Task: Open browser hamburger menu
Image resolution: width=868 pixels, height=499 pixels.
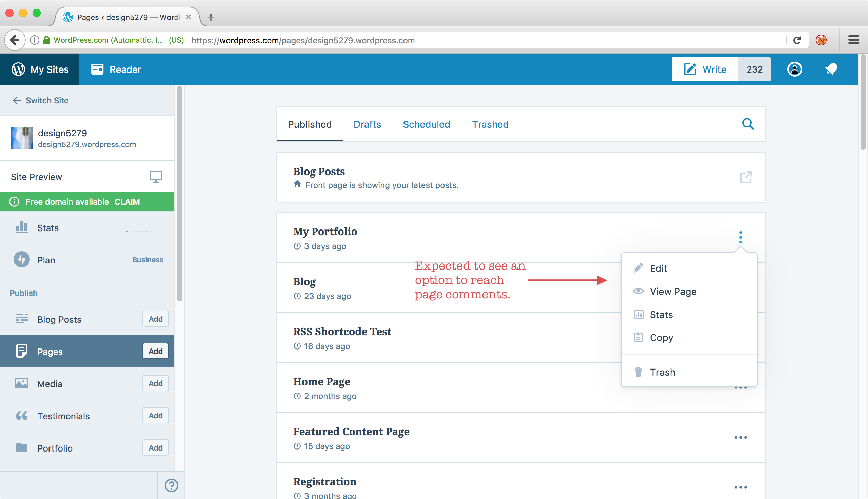Action: (853, 40)
